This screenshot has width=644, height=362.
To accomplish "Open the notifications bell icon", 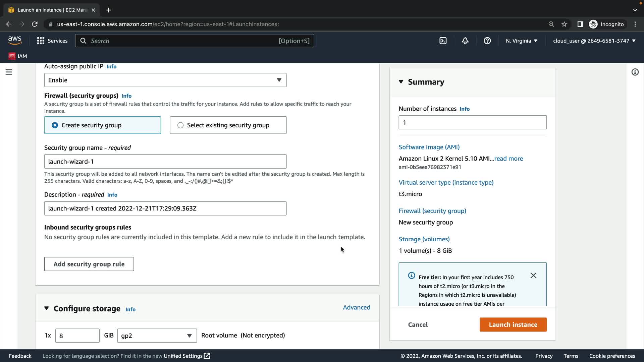I will click(465, 41).
